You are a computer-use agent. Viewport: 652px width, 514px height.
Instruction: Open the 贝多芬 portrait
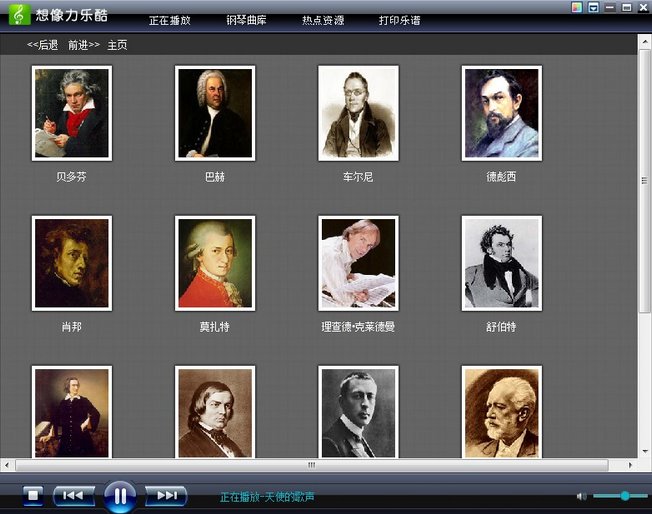click(x=72, y=113)
